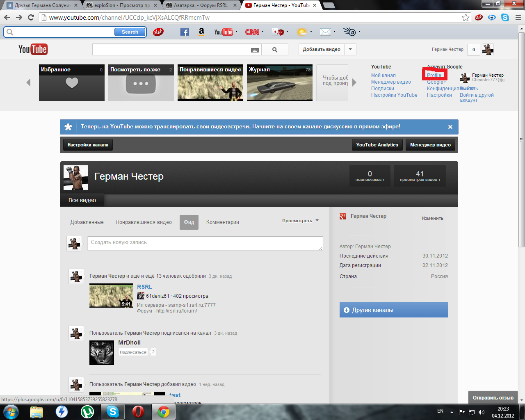
Task: Open uTorrent from the taskbar
Action: [x=87, y=411]
